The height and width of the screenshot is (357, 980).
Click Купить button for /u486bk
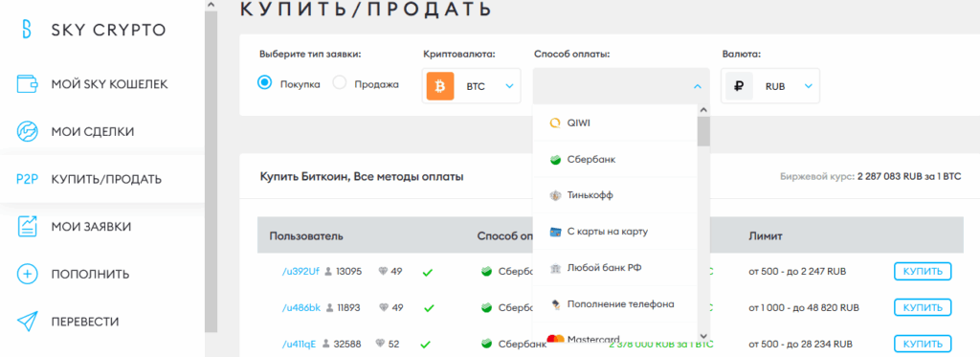click(x=923, y=307)
